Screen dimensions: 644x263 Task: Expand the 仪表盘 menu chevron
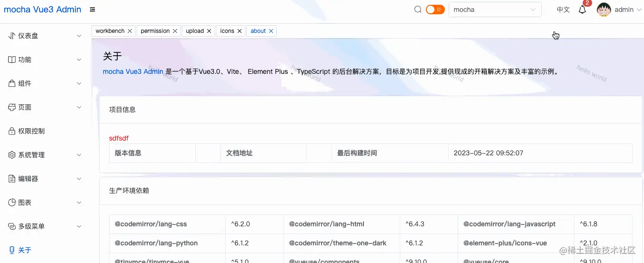79,36
